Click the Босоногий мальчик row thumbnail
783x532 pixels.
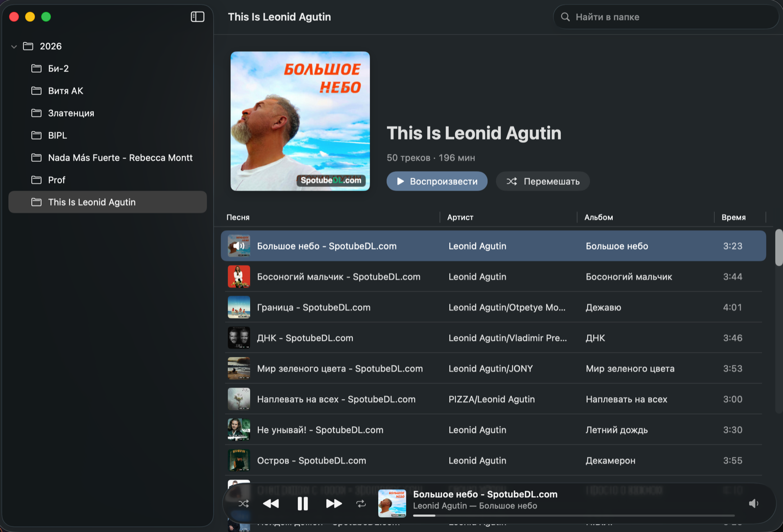[x=239, y=277]
